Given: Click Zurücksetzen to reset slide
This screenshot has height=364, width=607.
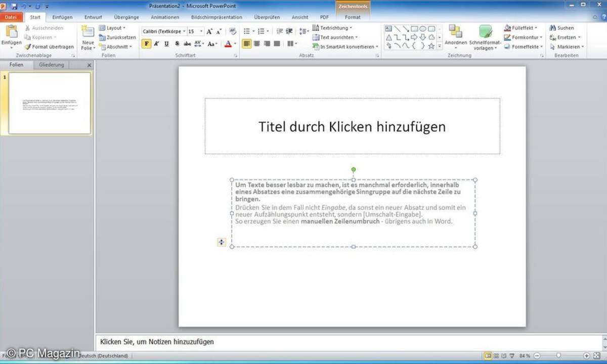Looking at the screenshot, I should tap(117, 37).
